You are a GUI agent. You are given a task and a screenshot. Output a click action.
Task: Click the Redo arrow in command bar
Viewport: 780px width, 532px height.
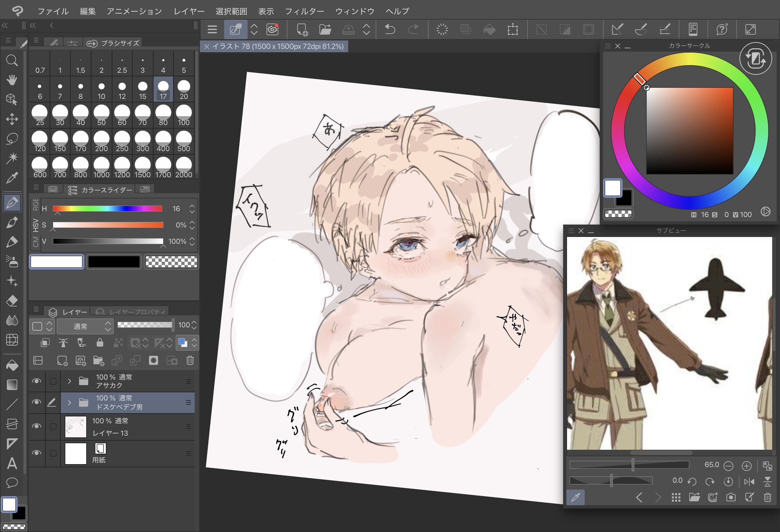413,29
